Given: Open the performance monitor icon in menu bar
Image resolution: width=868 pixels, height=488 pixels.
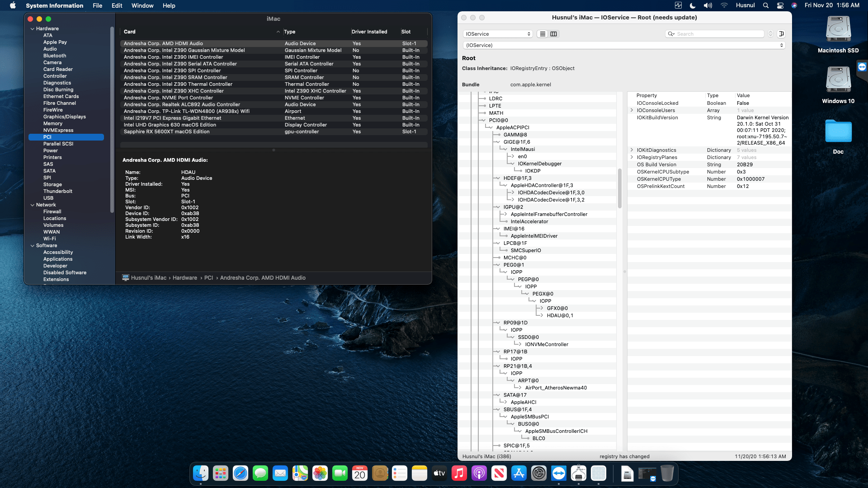Looking at the screenshot, I should [x=679, y=5].
